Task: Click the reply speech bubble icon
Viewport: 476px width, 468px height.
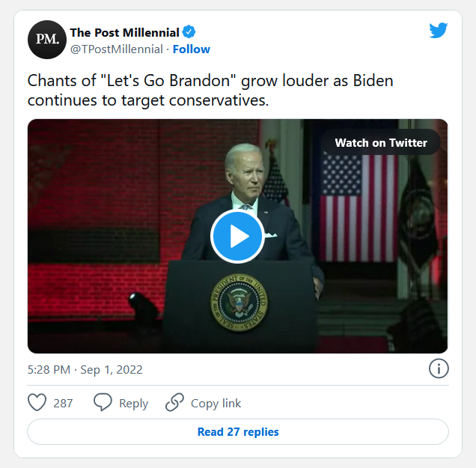Action: [x=103, y=403]
